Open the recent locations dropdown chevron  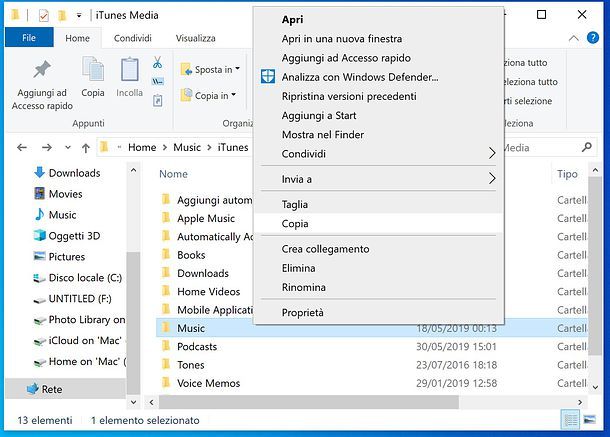pos(68,147)
